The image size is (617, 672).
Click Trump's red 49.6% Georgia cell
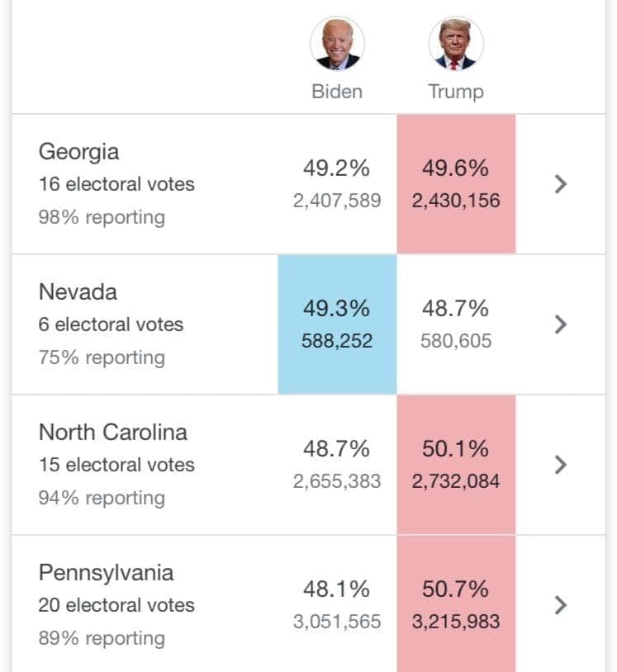click(x=456, y=184)
